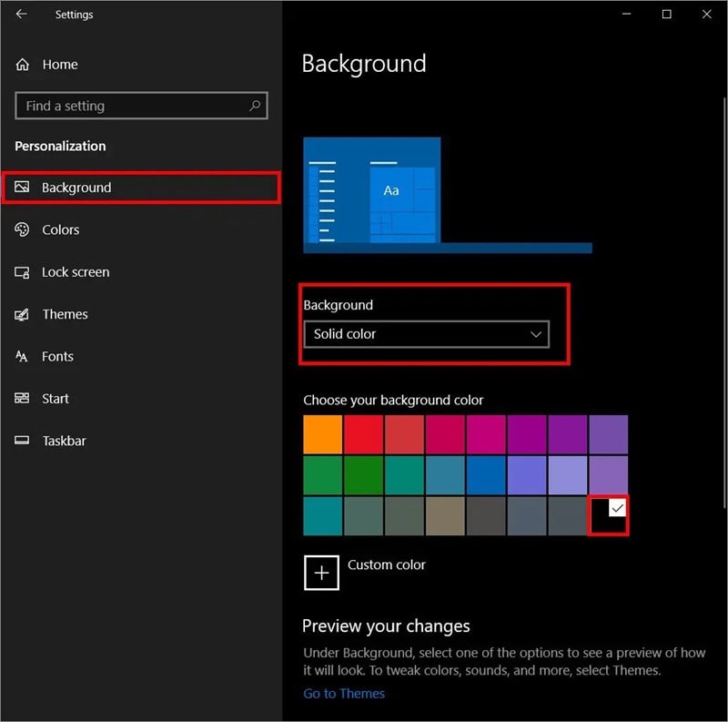Click the desktop background preview thumbnail
Screen dimensions: 728x722
pos(372,191)
